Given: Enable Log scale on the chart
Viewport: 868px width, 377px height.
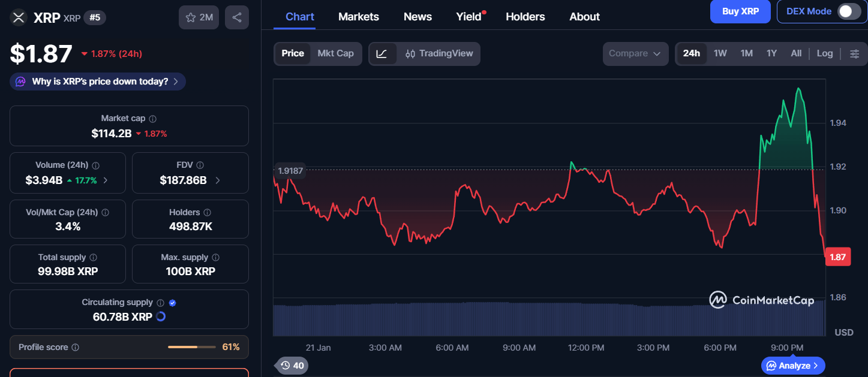Looking at the screenshot, I should pos(824,53).
